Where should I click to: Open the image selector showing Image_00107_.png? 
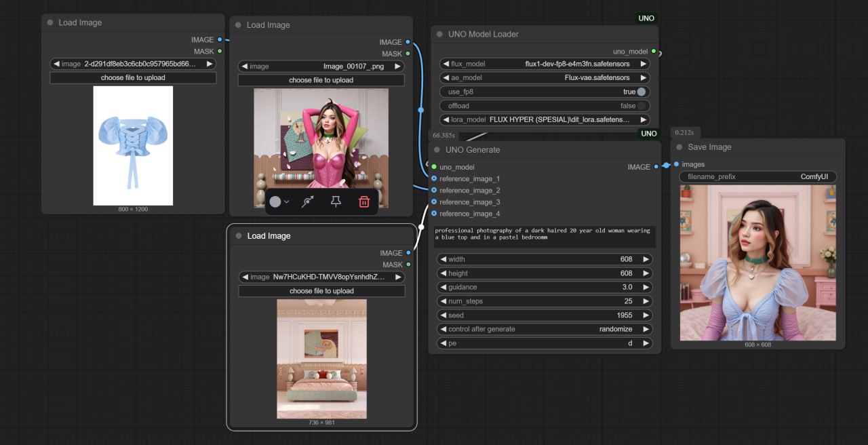pyautogui.click(x=321, y=66)
